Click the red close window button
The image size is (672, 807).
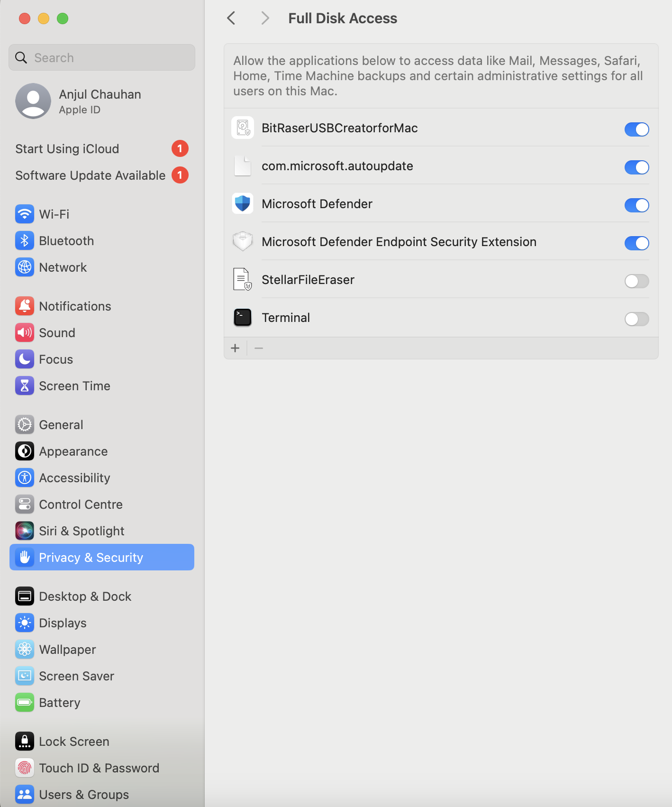click(x=25, y=18)
